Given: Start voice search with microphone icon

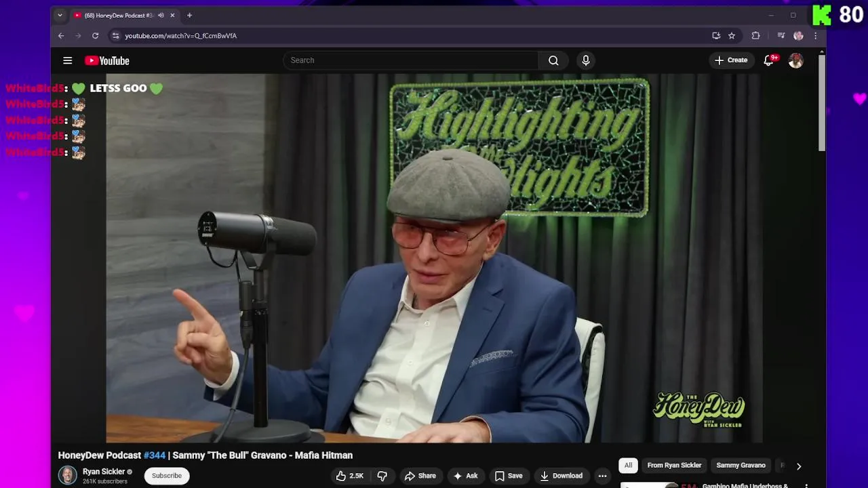Looking at the screenshot, I should 586,60.
